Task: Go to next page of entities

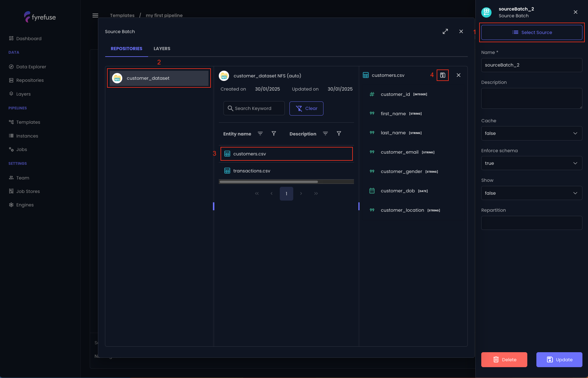Action: [x=301, y=193]
